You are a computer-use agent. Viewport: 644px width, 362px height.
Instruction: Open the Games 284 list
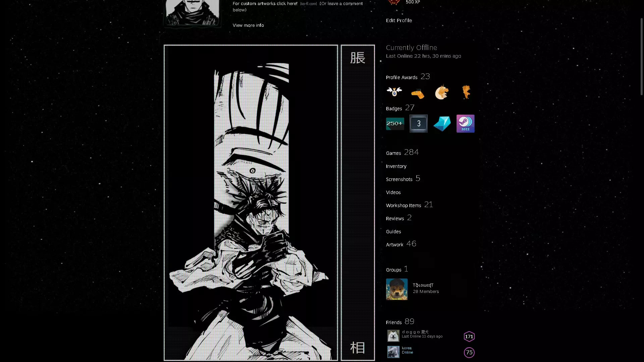click(x=402, y=153)
